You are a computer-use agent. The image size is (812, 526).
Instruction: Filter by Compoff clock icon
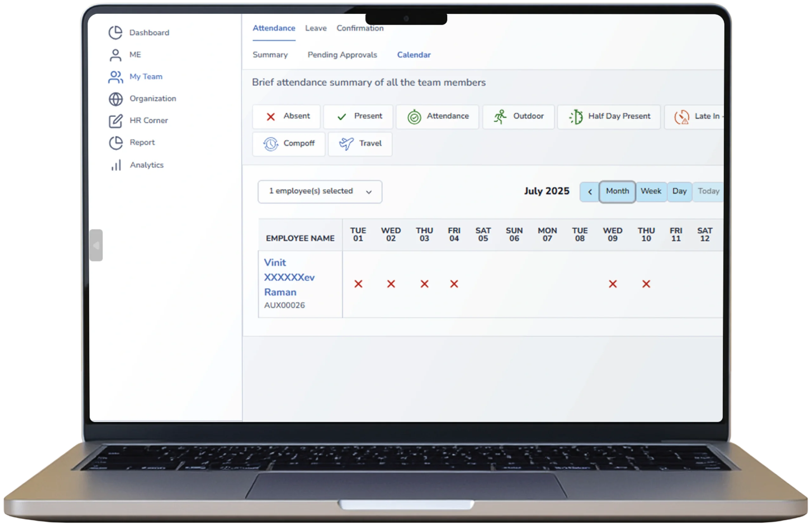(x=271, y=144)
